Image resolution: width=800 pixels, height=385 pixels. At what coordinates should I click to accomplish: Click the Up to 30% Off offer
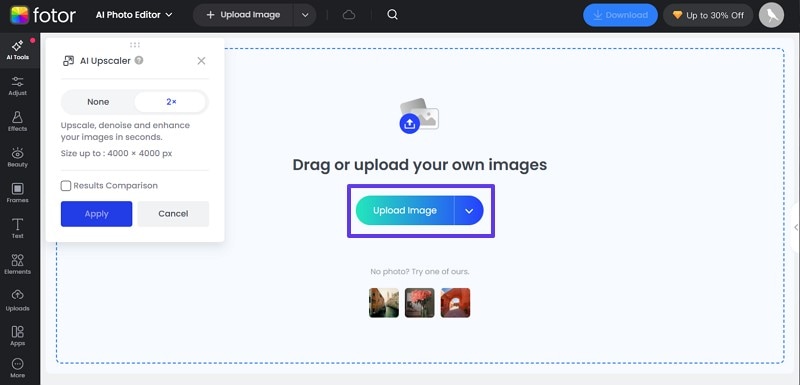coord(708,15)
